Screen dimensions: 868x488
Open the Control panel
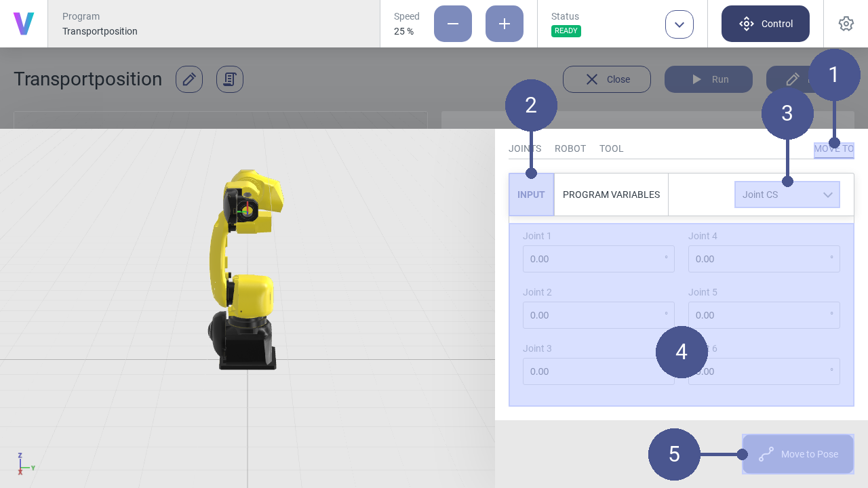click(765, 24)
